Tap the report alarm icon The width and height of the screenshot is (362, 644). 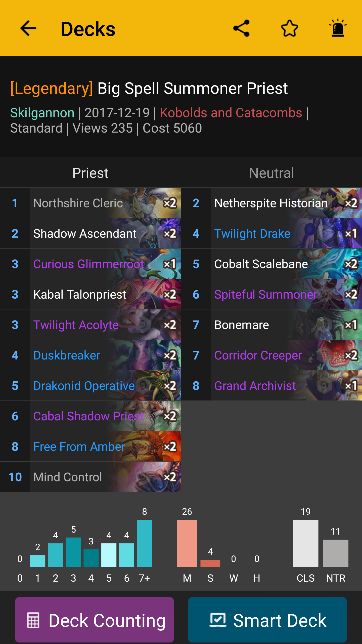point(338,28)
